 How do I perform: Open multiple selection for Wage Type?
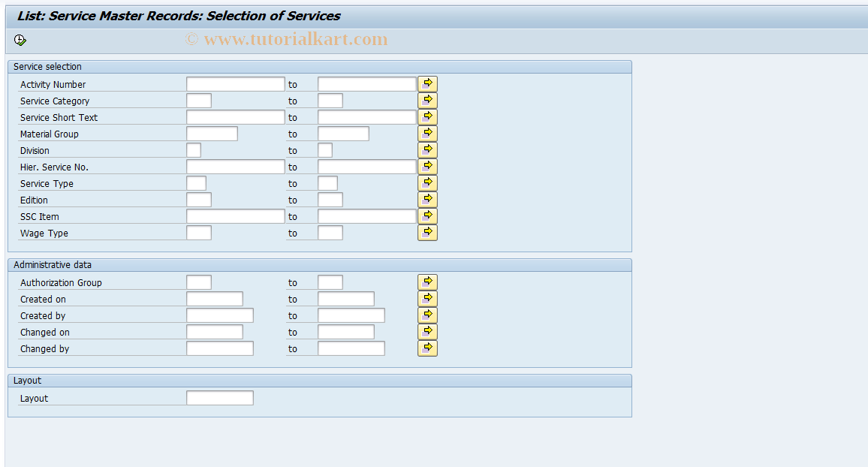[427, 232]
